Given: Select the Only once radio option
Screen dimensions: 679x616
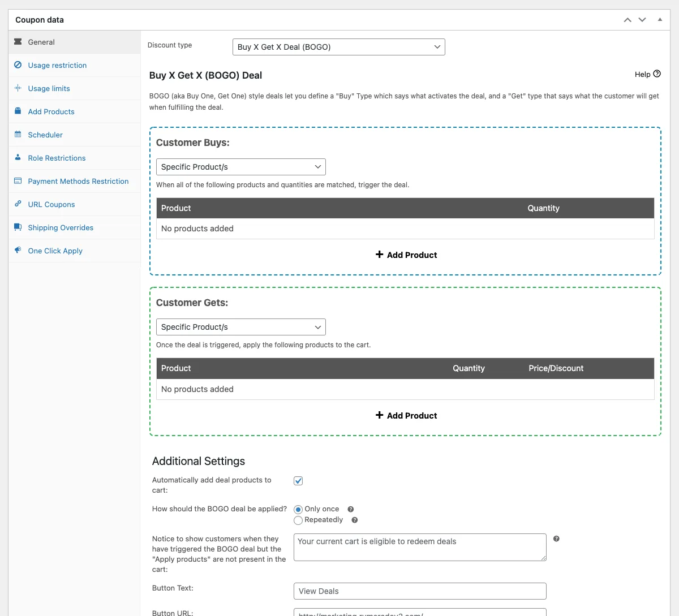Looking at the screenshot, I should tap(298, 510).
